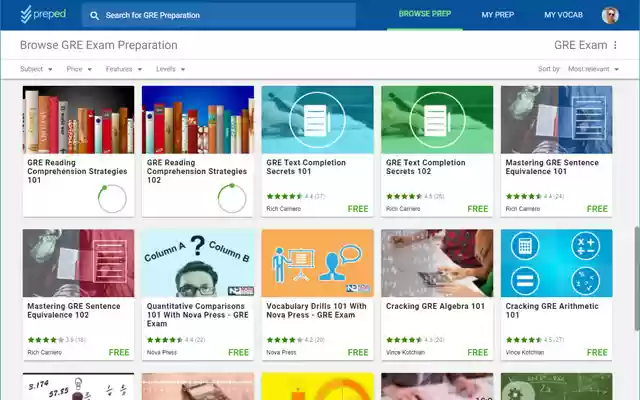Screen dimensions: 640x400
Task: Open Quantitative Comparisons 101 thumbnail
Action: point(198,263)
